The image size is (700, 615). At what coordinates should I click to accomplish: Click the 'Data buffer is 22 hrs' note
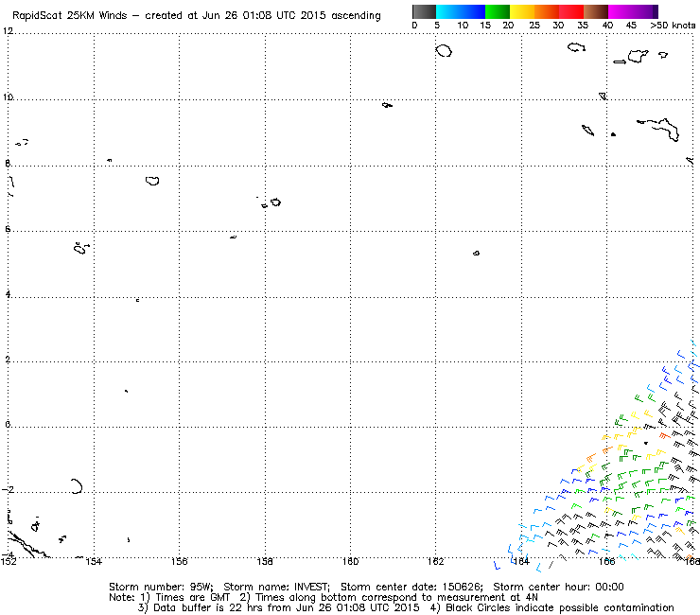[x=208, y=607]
